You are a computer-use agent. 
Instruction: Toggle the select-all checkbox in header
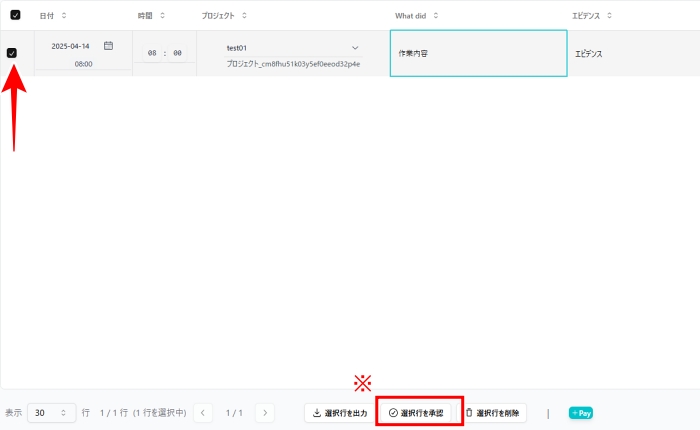[x=15, y=16]
